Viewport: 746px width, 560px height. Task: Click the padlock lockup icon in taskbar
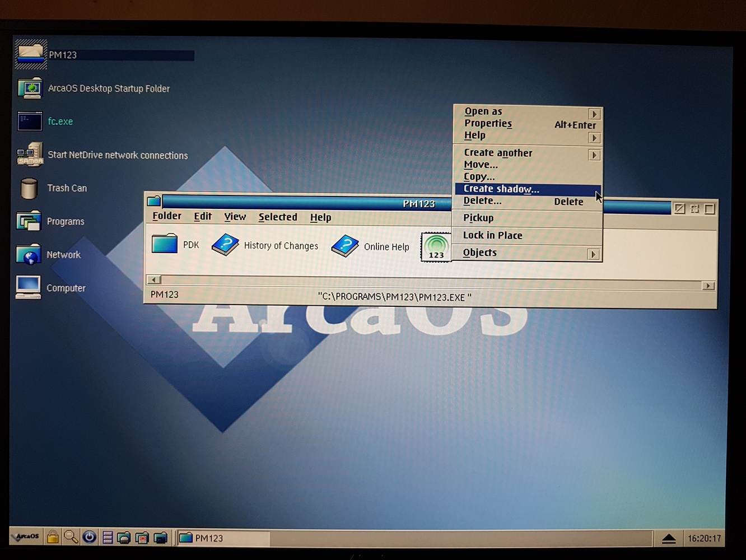53,537
